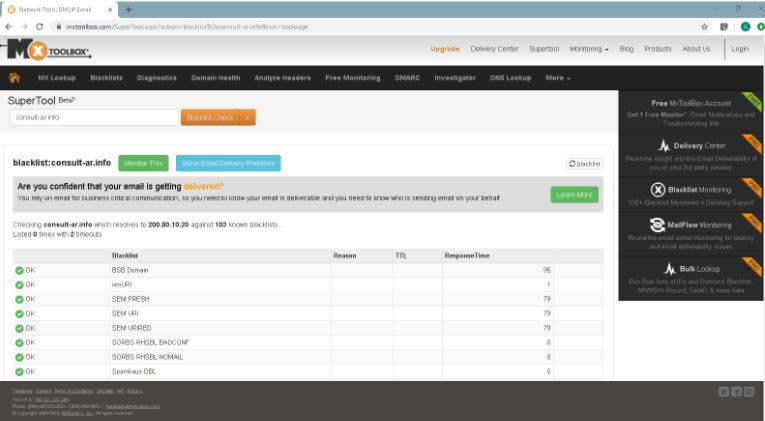Screen dimensions: 765x421
Task: Click green OK check icon for ivmURI
Action: coord(19,284)
